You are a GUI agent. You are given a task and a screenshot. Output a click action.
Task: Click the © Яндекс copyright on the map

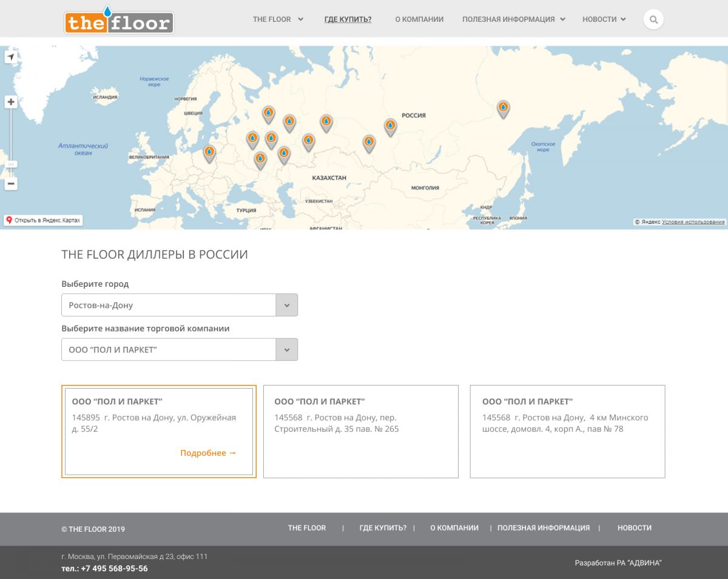click(647, 222)
